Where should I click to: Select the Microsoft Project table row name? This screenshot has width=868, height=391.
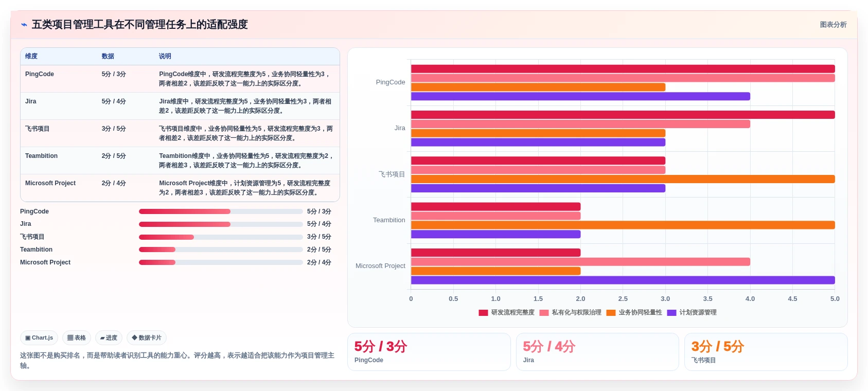(50, 183)
